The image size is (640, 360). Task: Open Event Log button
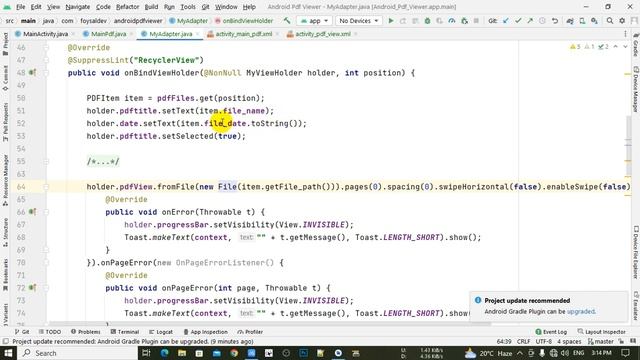coord(551,332)
